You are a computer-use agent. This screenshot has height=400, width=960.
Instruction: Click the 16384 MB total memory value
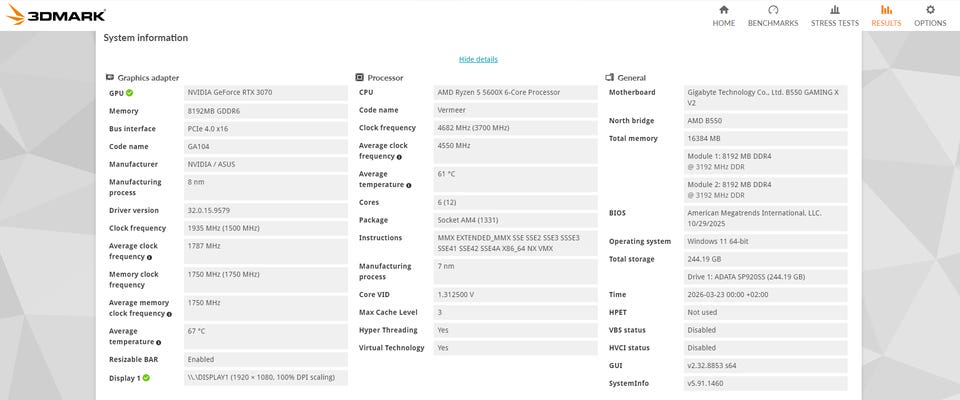pos(766,138)
